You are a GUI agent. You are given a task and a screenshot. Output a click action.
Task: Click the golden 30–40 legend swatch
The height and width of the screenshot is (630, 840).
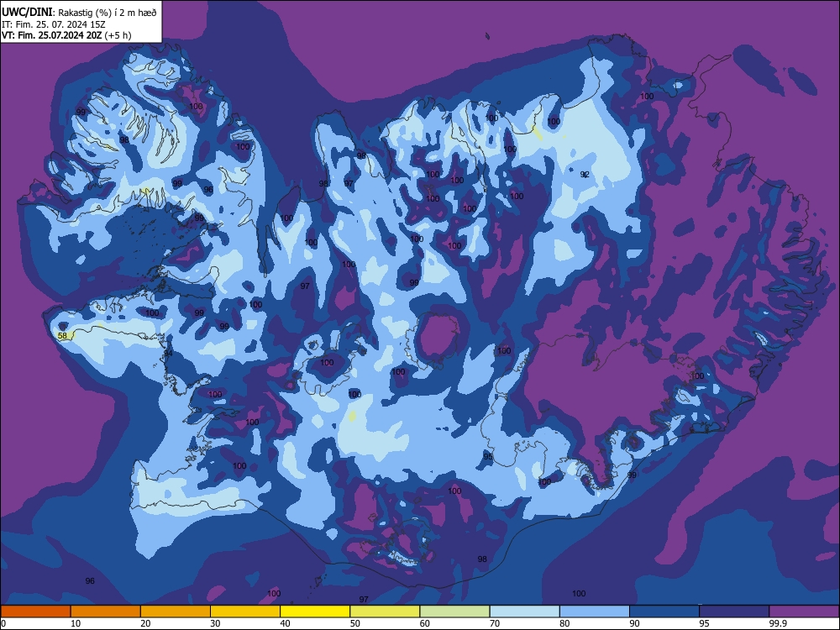pos(245,612)
